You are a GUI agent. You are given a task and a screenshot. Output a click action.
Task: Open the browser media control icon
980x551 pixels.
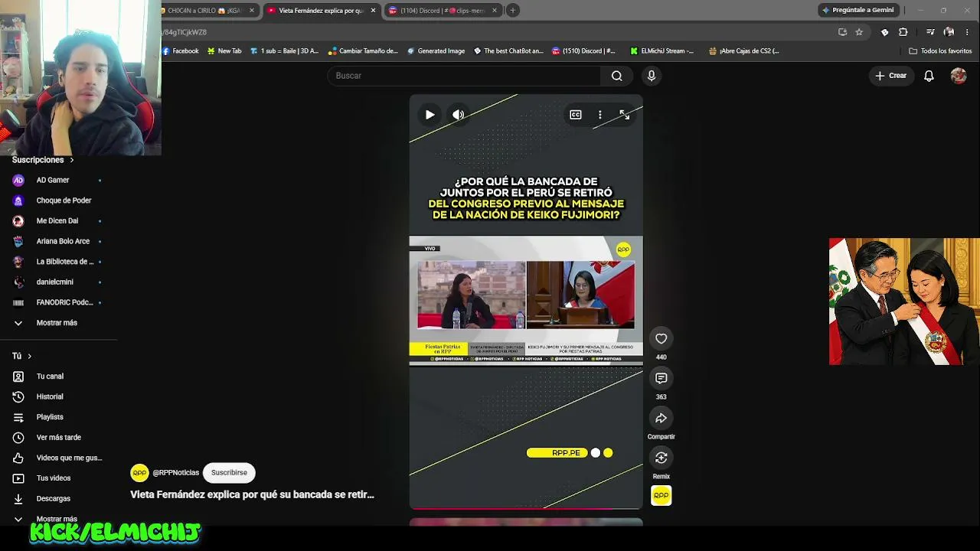tap(930, 32)
